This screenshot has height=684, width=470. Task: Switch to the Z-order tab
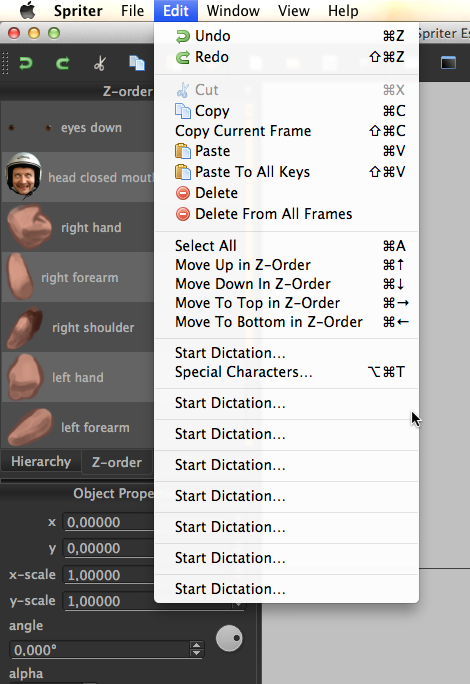tap(117, 462)
